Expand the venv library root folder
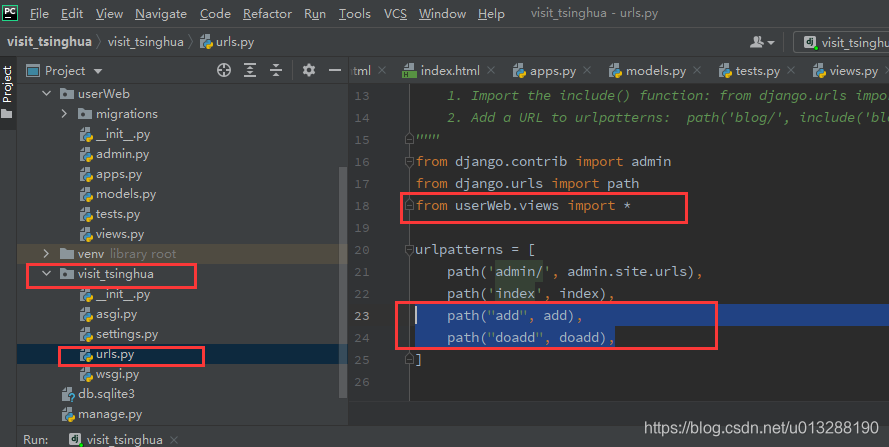 [46, 254]
